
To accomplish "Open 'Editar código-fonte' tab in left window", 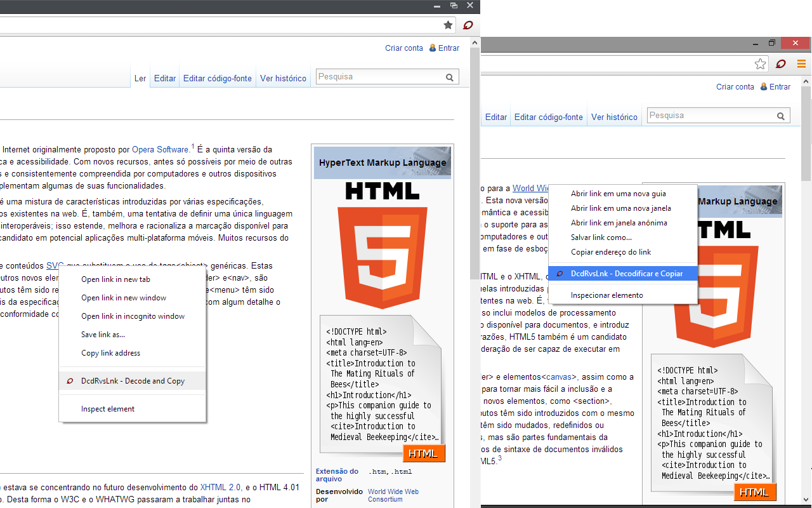I will point(218,79).
